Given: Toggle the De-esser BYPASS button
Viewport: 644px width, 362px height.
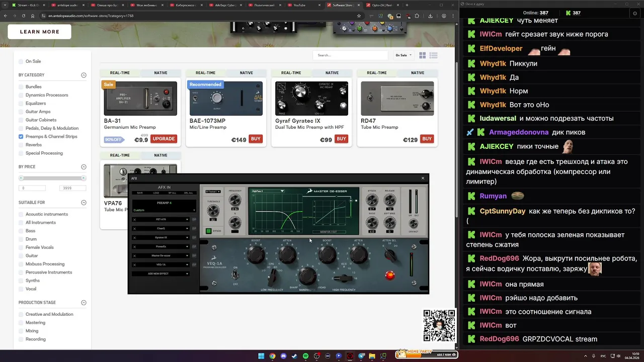Looking at the screenshot, I should click(208, 231).
